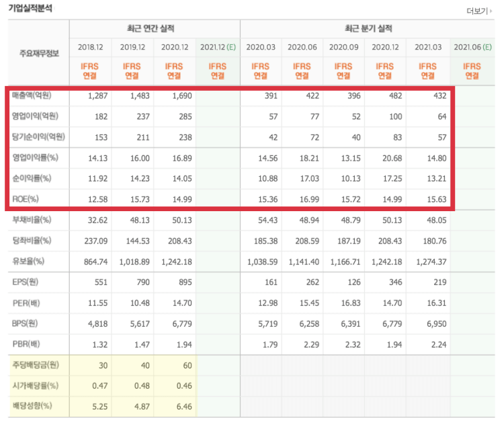
Task: Click the 2.32 PBR value
Action: [353, 344]
